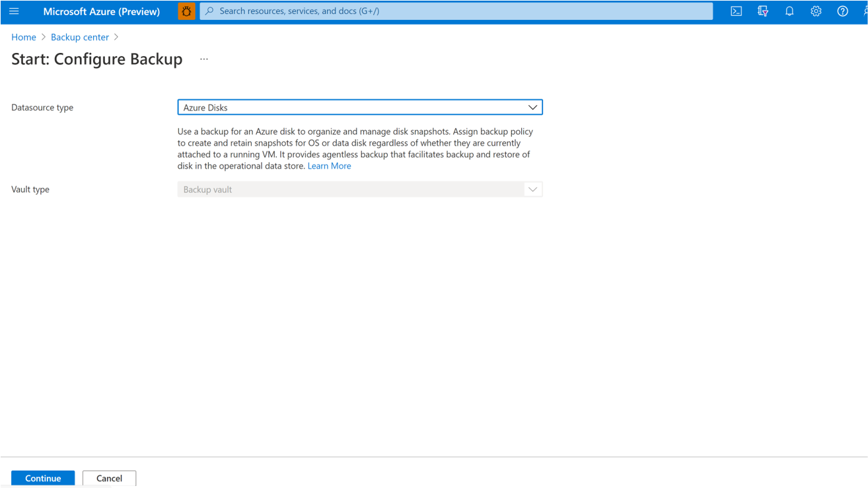This screenshot has height=488, width=868.
Task: Open the Feedback icon at top right
Action: point(865,11)
